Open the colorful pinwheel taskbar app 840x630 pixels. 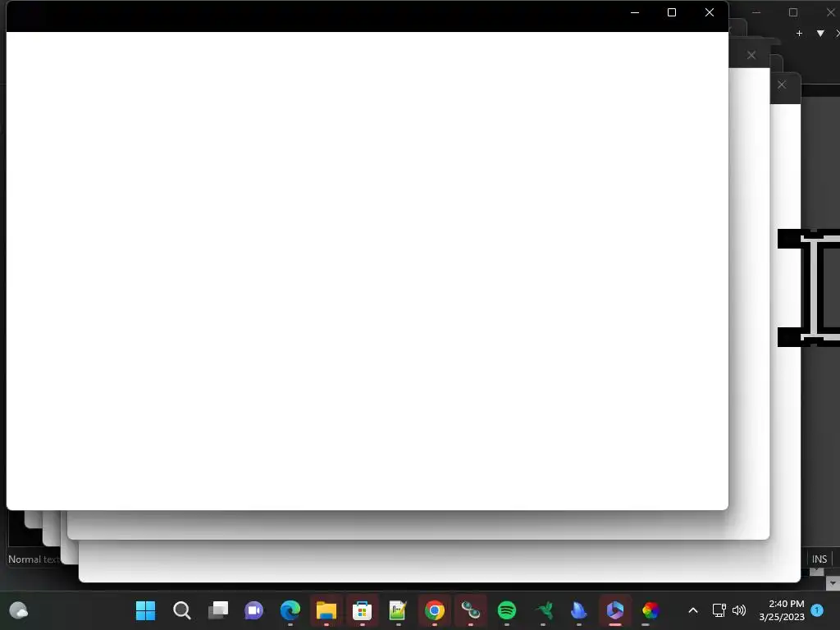point(651,610)
